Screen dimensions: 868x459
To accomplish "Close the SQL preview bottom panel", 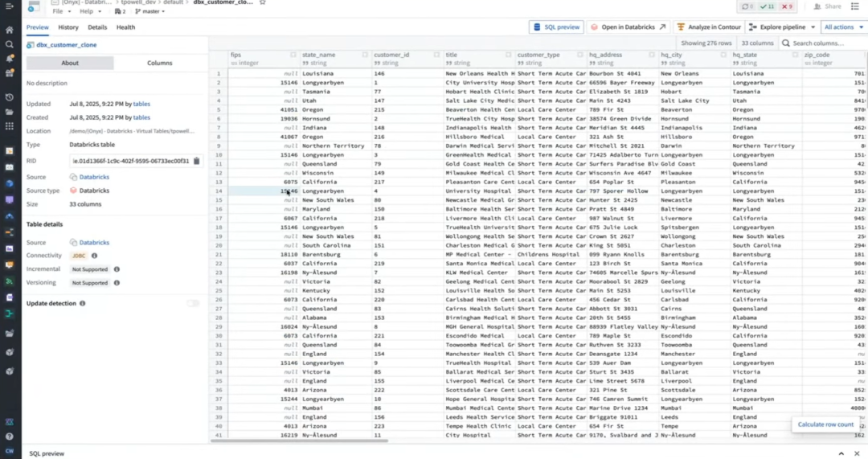I will (x=857, y=453).
